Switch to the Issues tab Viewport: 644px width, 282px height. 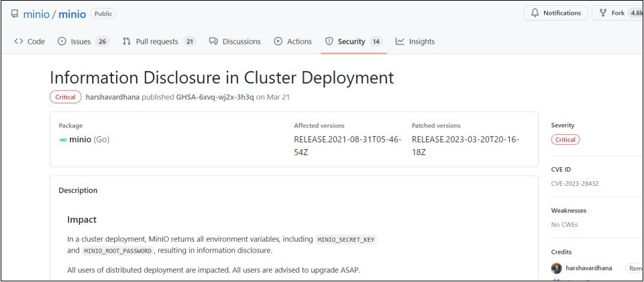click(83, 41)
